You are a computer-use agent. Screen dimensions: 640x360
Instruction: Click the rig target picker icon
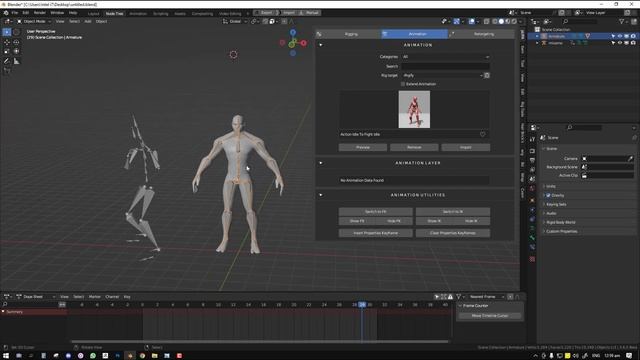pos(487,75)
